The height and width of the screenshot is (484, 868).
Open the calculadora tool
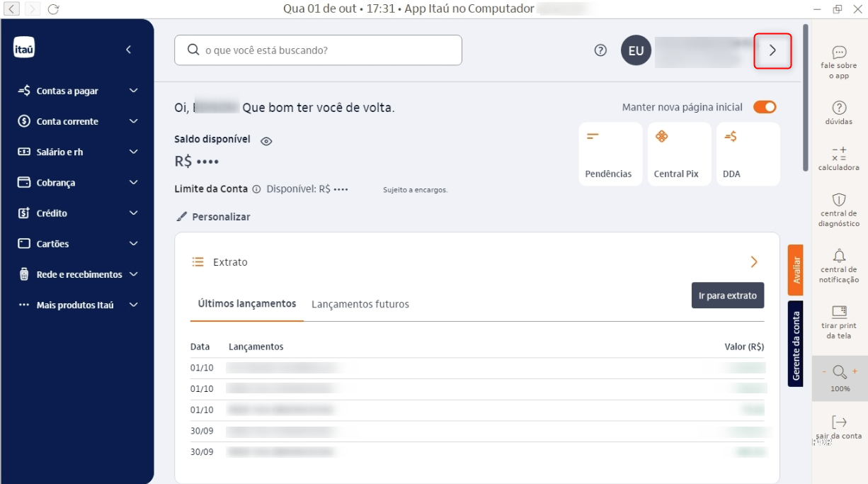(838, 157)
